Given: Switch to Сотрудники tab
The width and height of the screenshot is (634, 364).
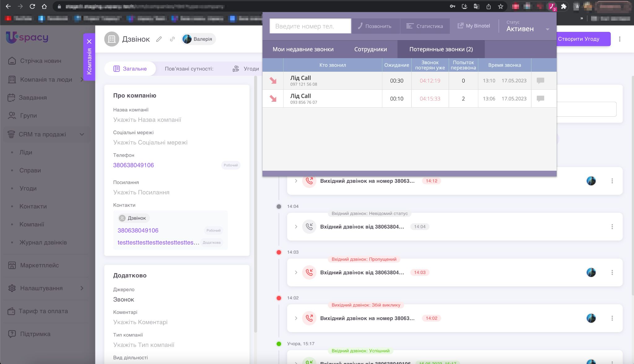Looking at the screenshot, I should (x=370, y=49).
